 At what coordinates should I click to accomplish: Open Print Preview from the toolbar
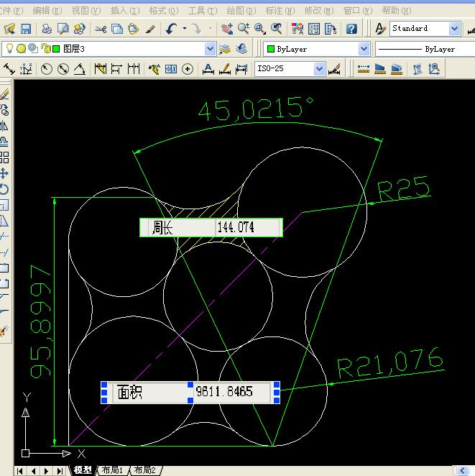pos(63,29)
